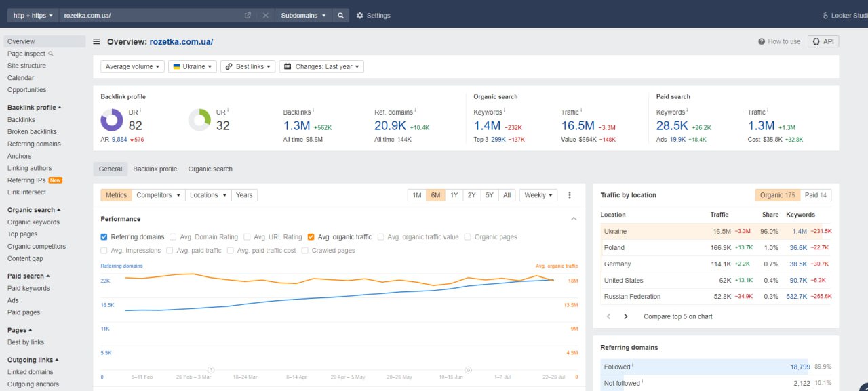
Task: Switch to the Backlink profile tab
Action: click(155, 169)
